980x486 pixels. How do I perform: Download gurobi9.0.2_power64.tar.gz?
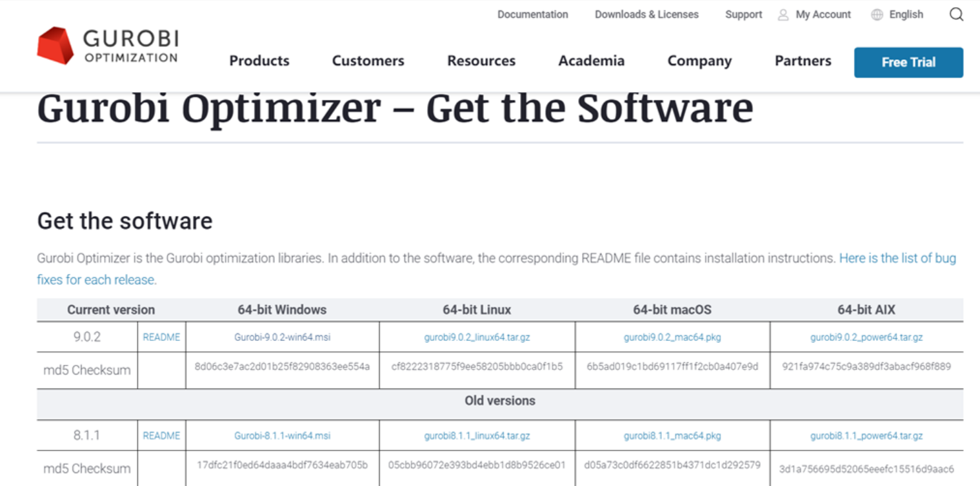click(866, 337)
